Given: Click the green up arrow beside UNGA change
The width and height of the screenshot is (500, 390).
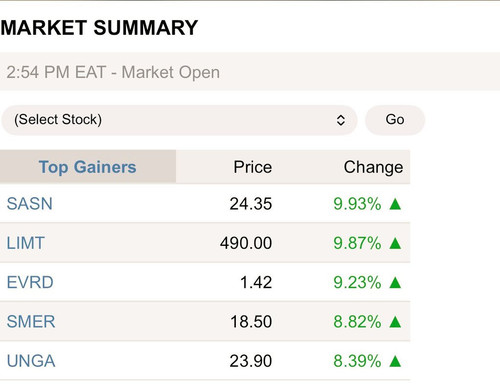Looking at the screenshot, I should [395, 361].
